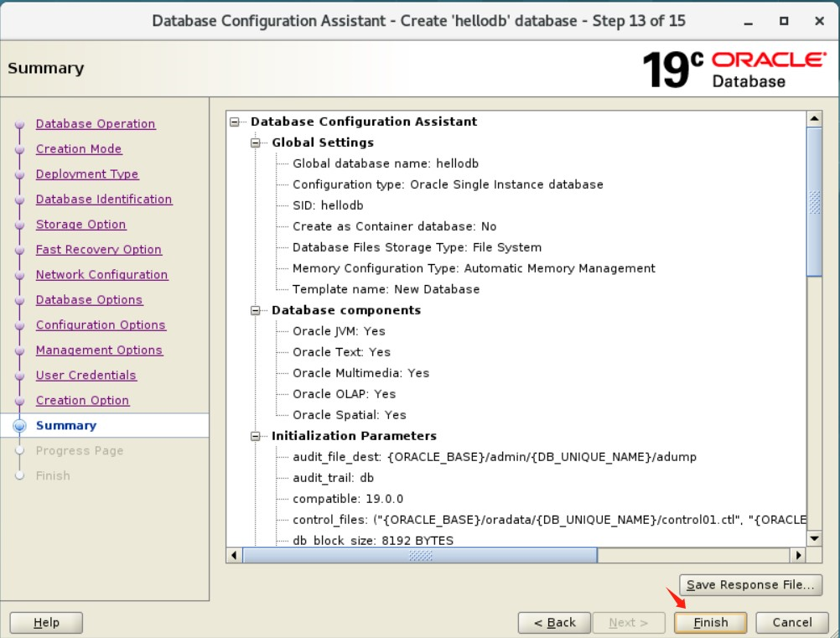Viewport: 840px width, 638px height.
Task: Navigate to Creation Option step
Action: click(82, 401)
